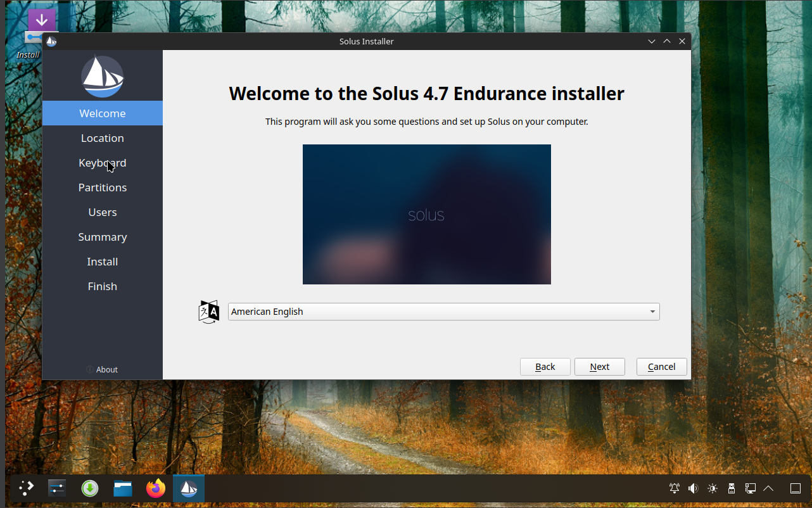Click the 'This program will ask you' description text

(426, 122)
